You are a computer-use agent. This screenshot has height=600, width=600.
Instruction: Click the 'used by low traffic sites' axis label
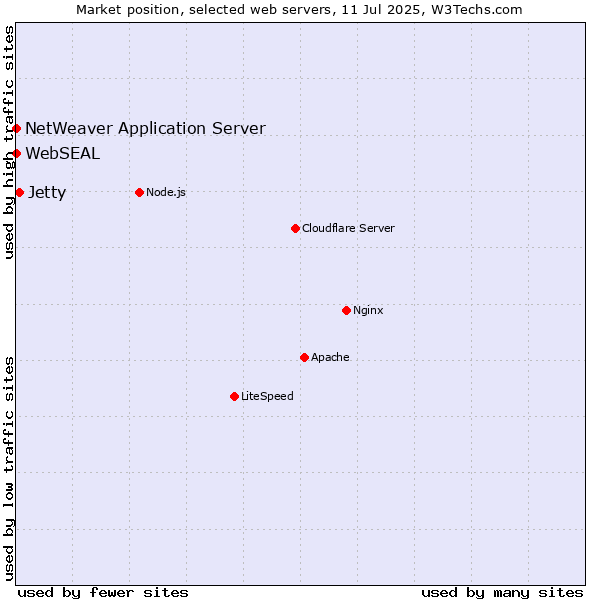pyautogui.click(x=9, y=469)
